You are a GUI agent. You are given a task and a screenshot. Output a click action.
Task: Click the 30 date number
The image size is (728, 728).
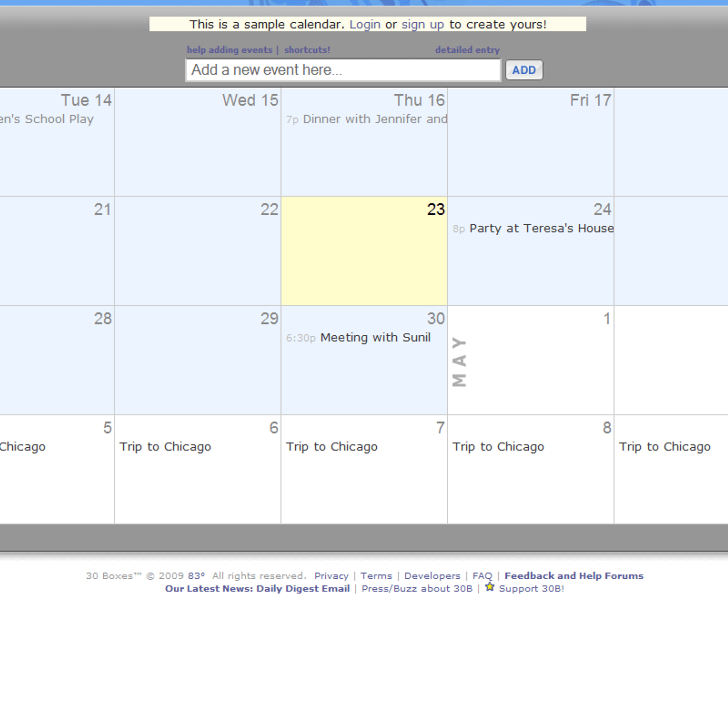click(436, 318)
